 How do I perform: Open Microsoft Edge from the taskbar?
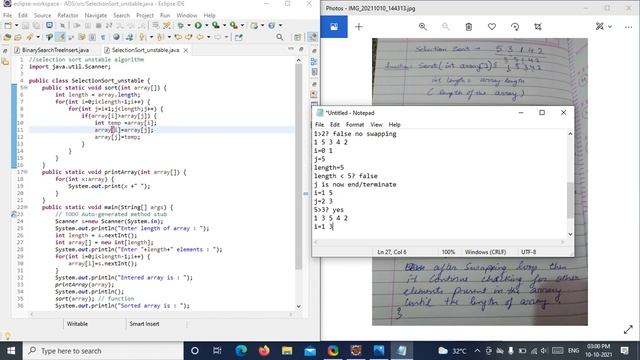(241, 351)
